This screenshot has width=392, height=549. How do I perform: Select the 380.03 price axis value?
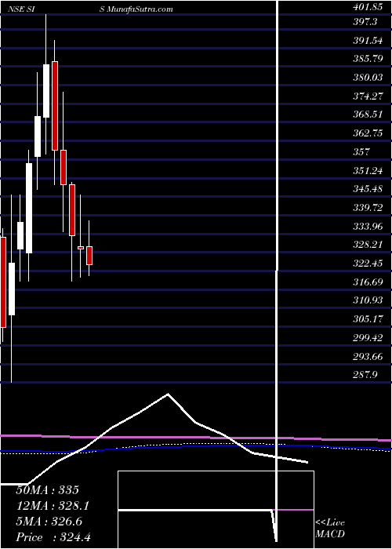pyautogui.click(x=369, y=78)
